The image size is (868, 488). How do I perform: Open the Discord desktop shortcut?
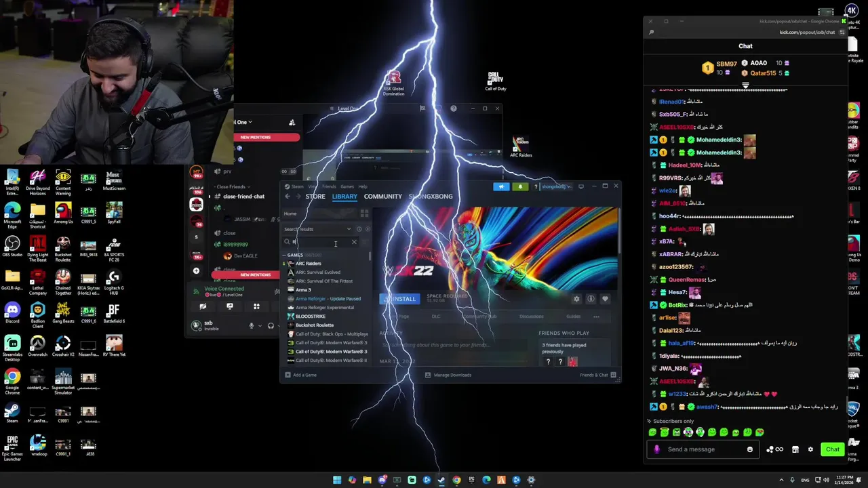[x=12, y=312]
